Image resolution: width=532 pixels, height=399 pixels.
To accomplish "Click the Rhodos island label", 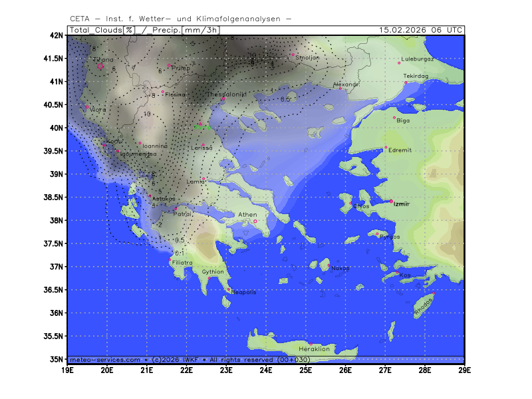I will [424, 305].
